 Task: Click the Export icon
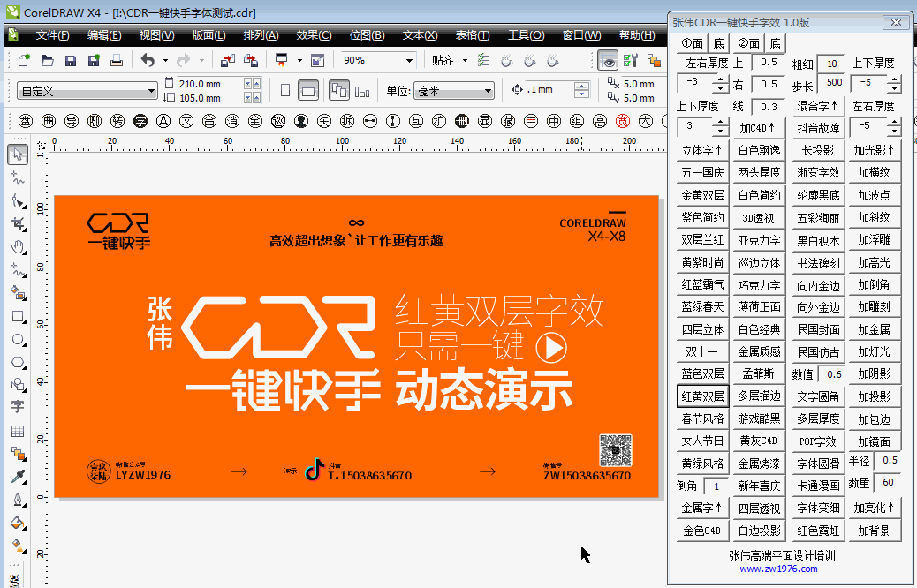[251, 60]
